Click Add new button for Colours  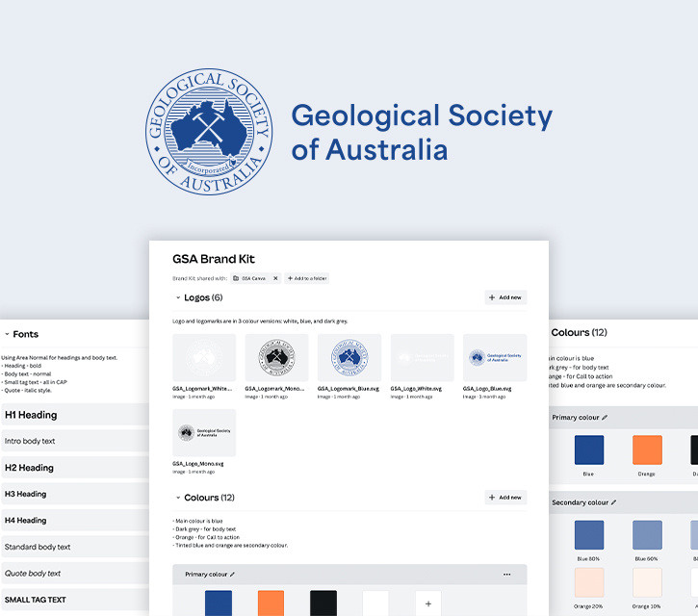[505, 498]
